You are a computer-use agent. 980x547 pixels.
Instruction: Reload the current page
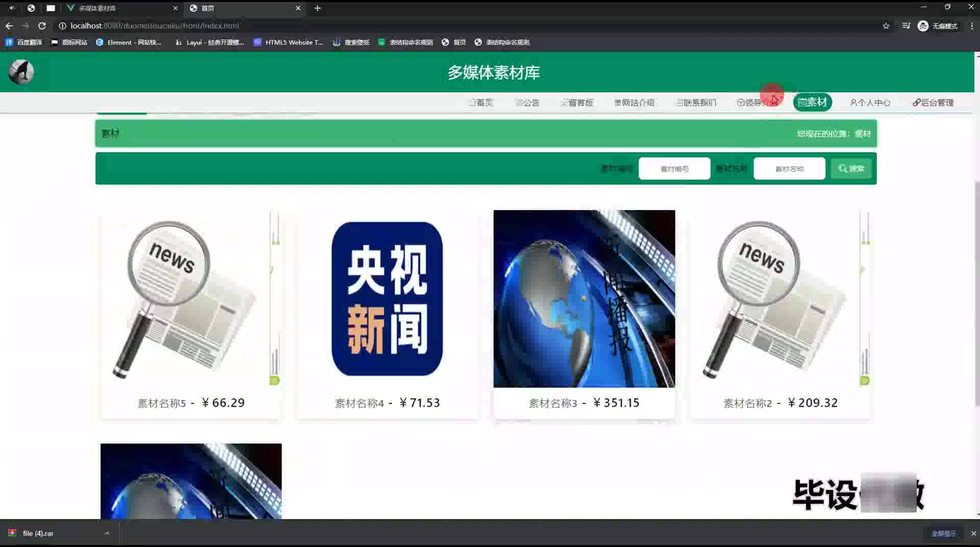pyautogui.click(x=42, y=26)
